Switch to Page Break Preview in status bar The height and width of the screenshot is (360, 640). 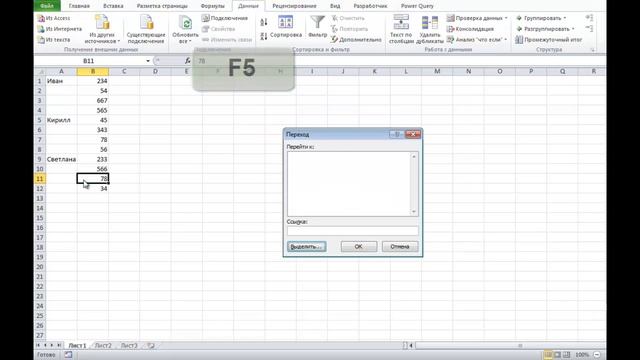pos(566,355)
